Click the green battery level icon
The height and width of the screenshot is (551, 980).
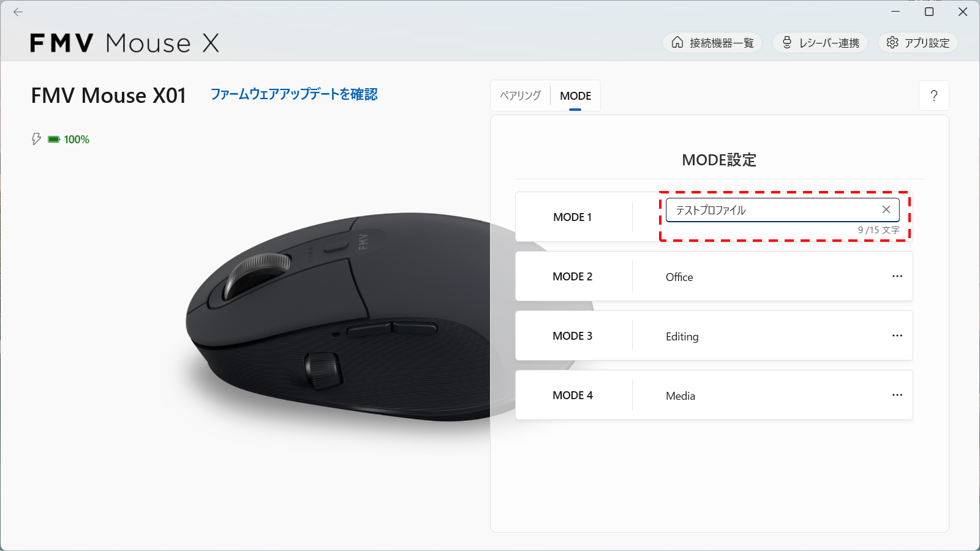pyautogui.click(x=54, y=140)
